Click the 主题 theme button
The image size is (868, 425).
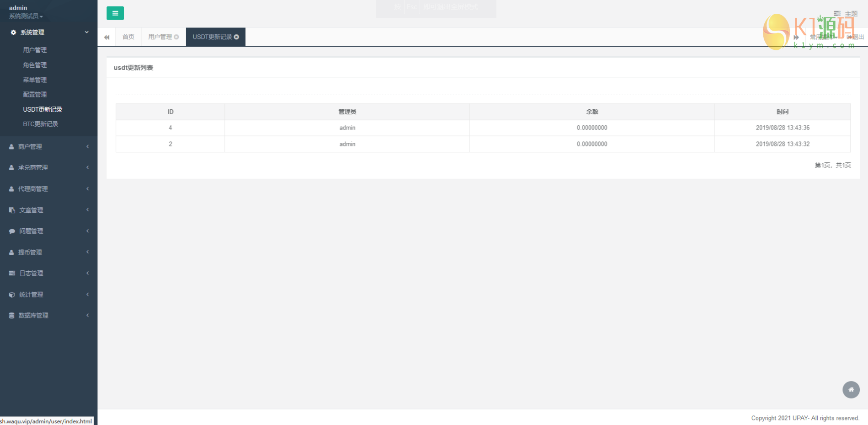[846, 14]
